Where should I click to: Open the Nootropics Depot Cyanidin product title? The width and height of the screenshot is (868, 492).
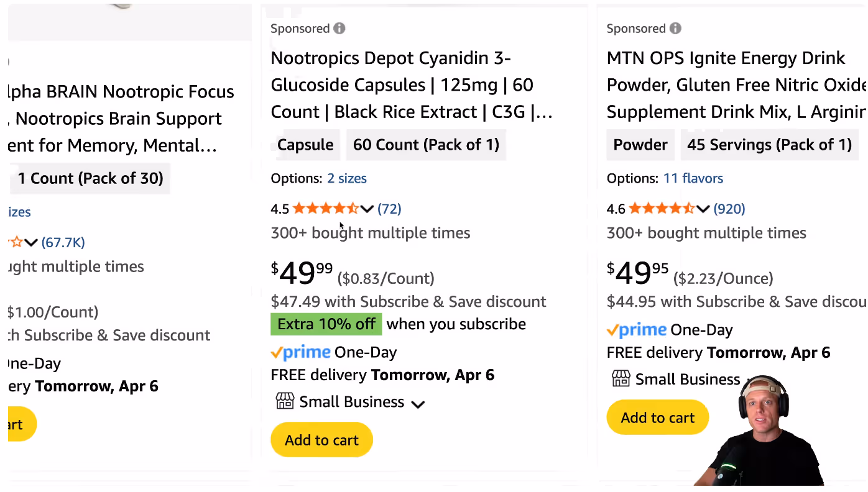412,85
